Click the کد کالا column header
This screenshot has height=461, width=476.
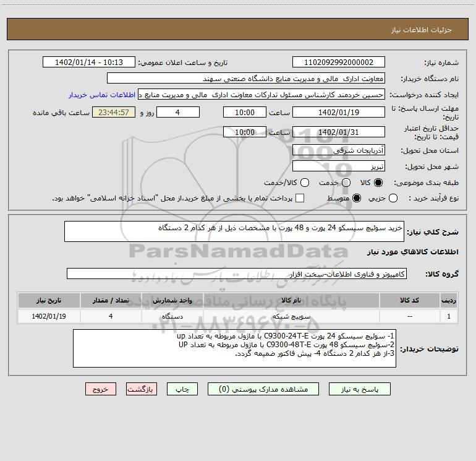(x=409, y=300)
